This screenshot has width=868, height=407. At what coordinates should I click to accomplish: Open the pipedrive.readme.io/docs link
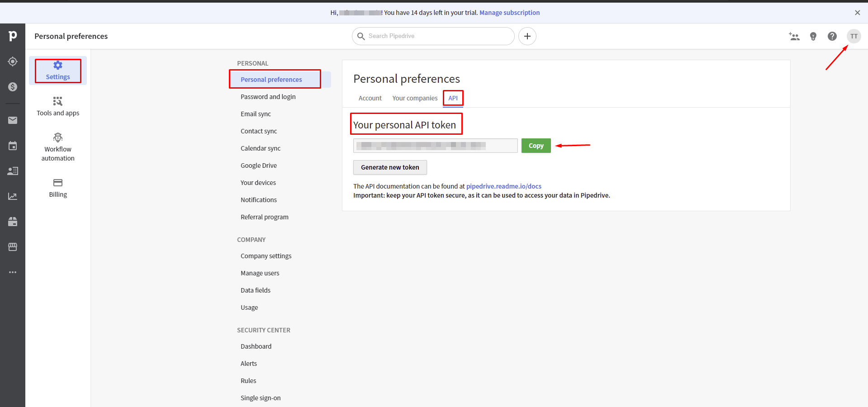(x=503, y=186)
